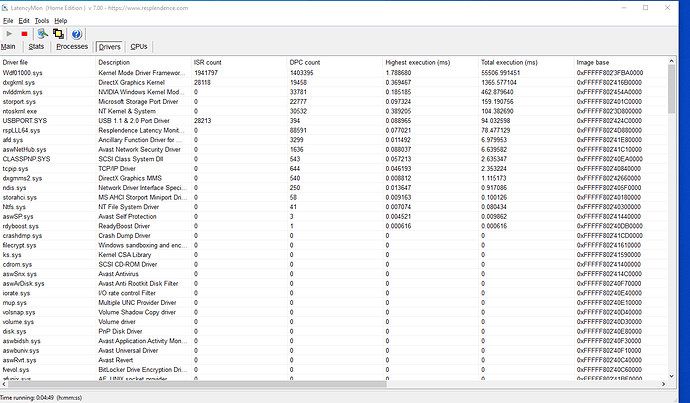Select the Wdf01000.sys driver row
The height and width of the screenshot is (403, 690).
[334, 73]
